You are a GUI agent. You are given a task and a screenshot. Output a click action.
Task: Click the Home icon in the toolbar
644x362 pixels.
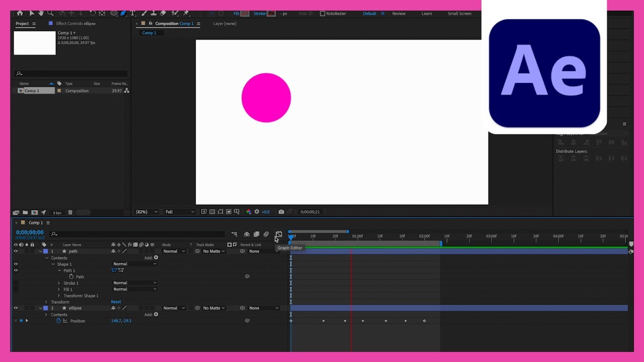20,13
